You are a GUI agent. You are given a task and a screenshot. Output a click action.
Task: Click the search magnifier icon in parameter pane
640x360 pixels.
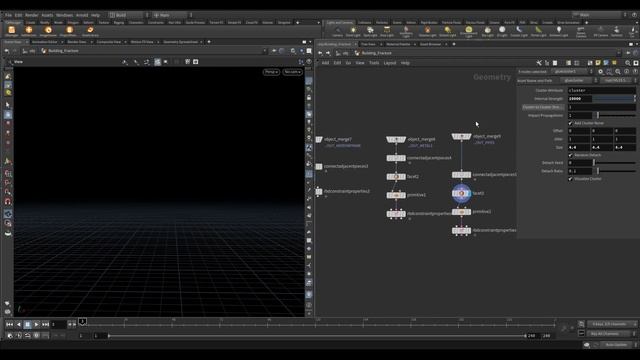pos(618,71)
